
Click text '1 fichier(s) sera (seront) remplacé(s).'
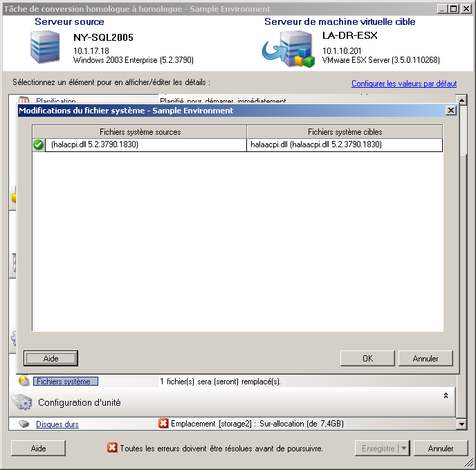coord(220,382)
